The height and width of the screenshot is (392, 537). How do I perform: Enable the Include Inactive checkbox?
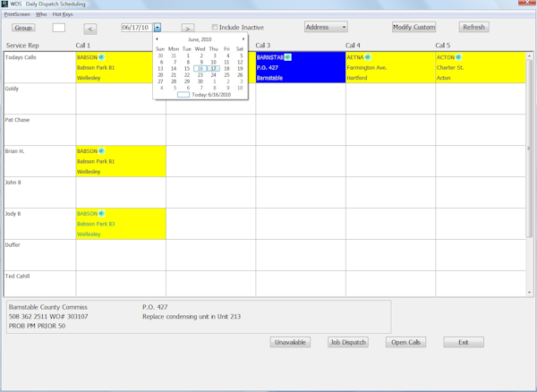215,28
